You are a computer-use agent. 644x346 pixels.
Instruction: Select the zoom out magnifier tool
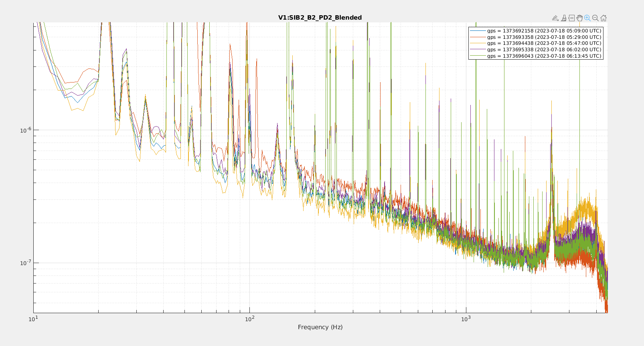595,18
